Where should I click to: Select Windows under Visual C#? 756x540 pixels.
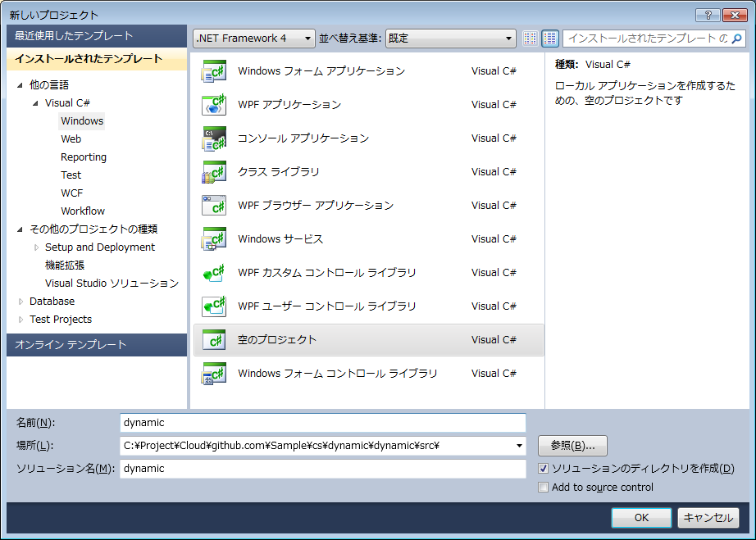(x=82, y=121)
